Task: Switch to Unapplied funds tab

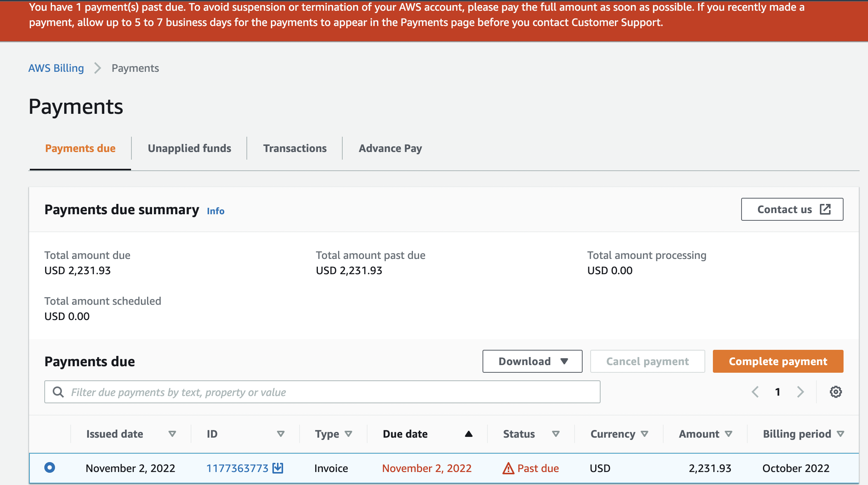Action: click(189, 148)
